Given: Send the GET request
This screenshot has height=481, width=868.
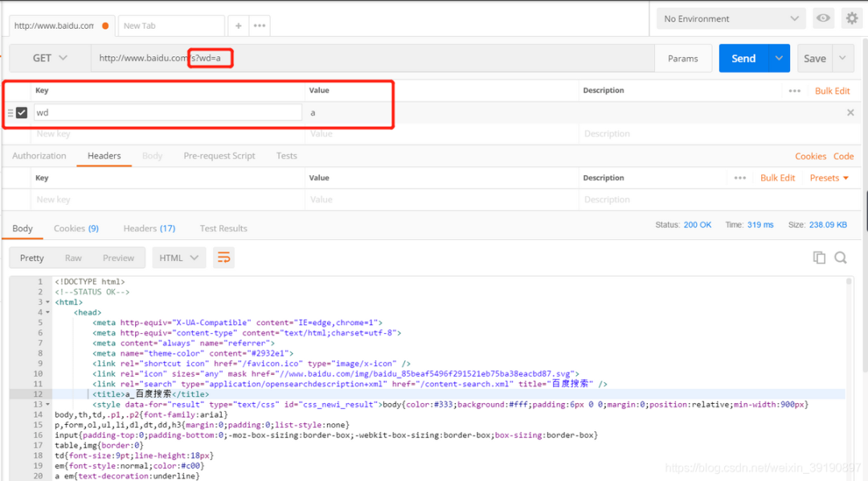Looking at the screenshot, I should (x=743, y=58).
